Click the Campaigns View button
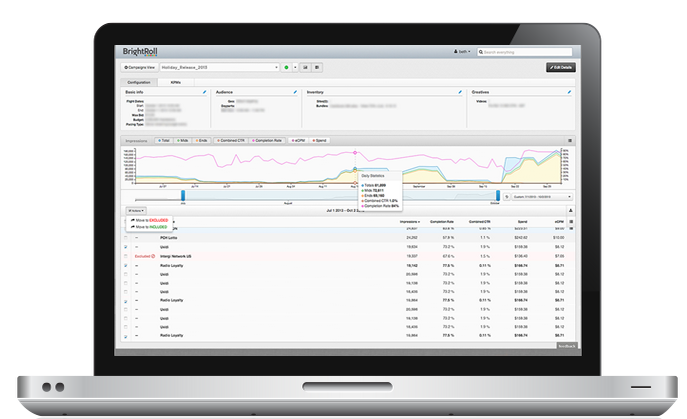 coord(140,67)
